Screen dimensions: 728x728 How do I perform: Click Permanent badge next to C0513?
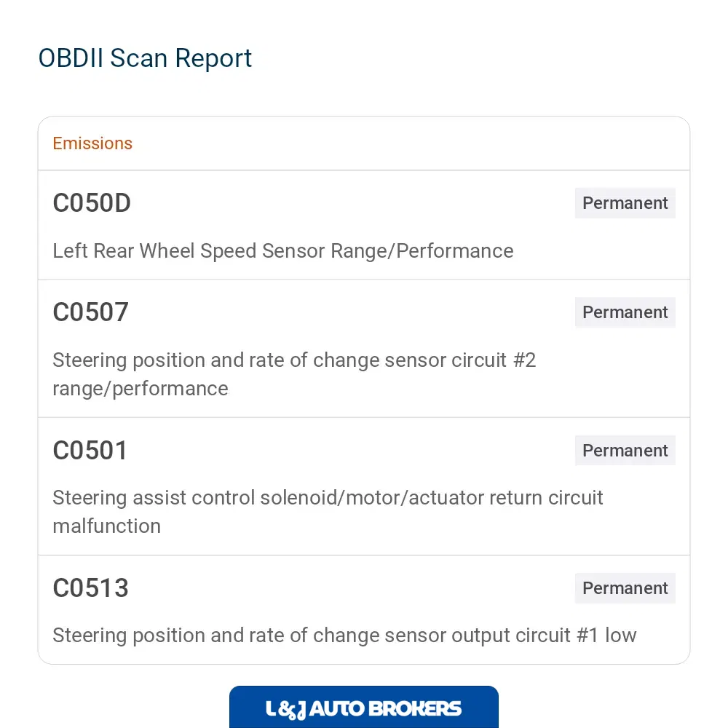[625, 587]
